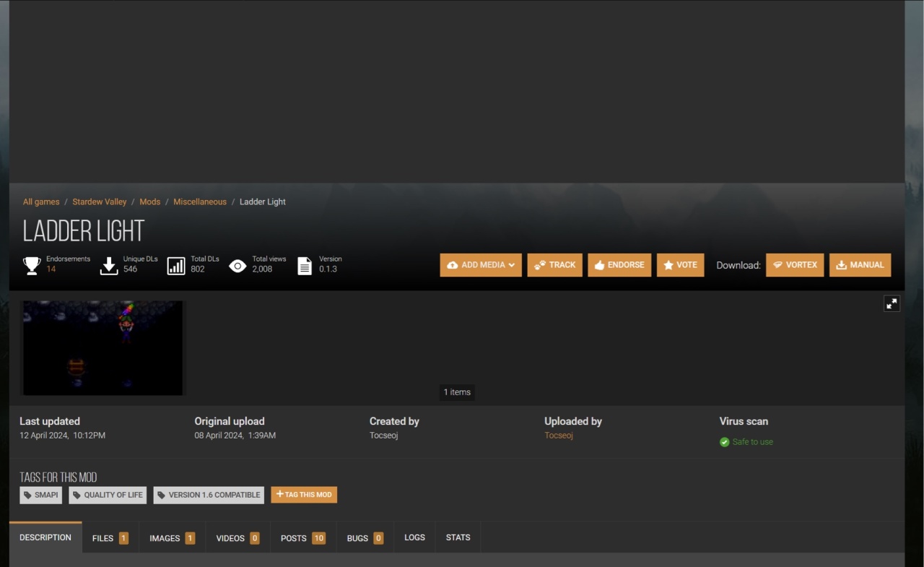Open the Add Media dropdown
This screenshot has width=924, height=567.
481,265
